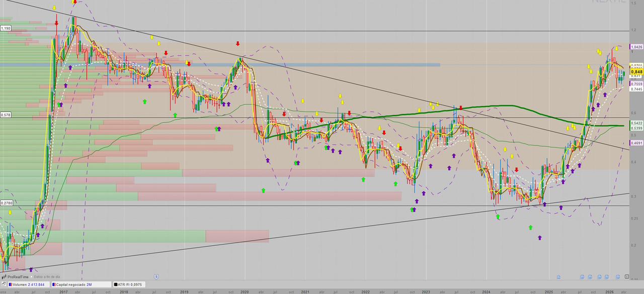644x294 pixels.
Task: Click the boxed info icon at the chart's right edge
Action: click(627, 276)
